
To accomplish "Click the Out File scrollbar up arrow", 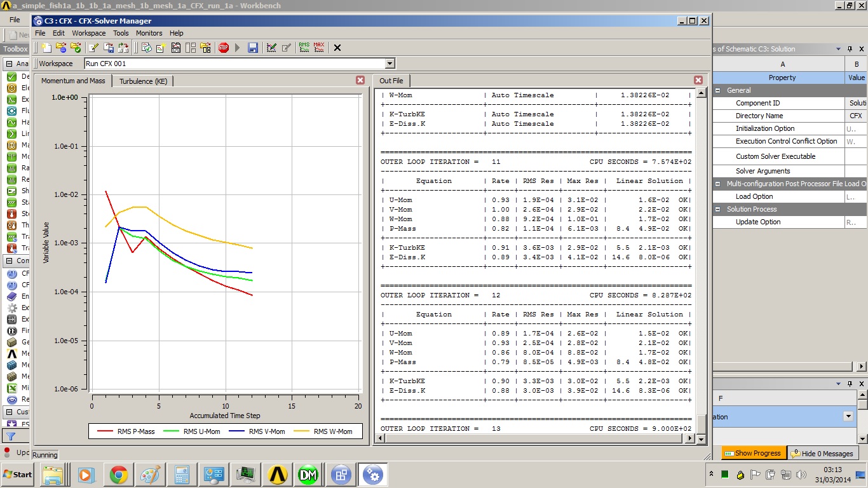I will 702,93.
